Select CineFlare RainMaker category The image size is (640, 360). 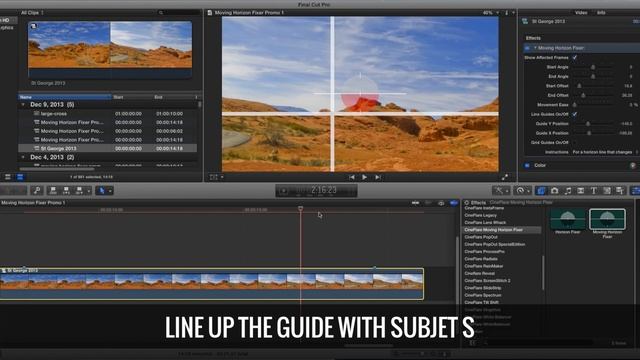coord(484,266)
